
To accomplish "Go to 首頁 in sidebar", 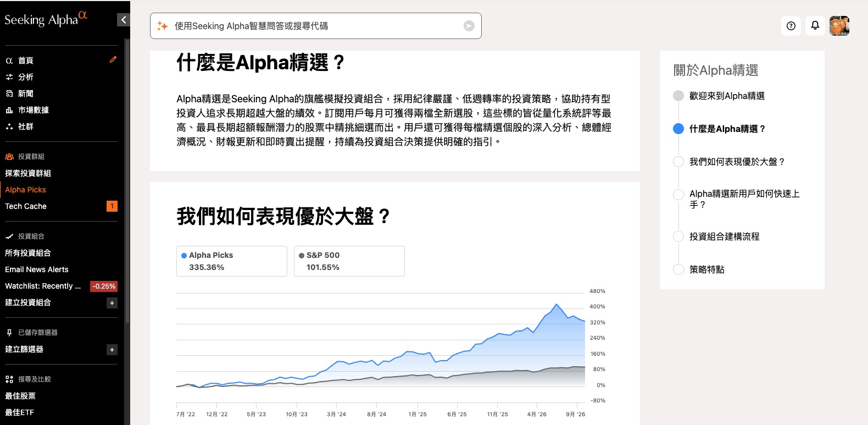I will pyautogui.click(x=26, y=60).
